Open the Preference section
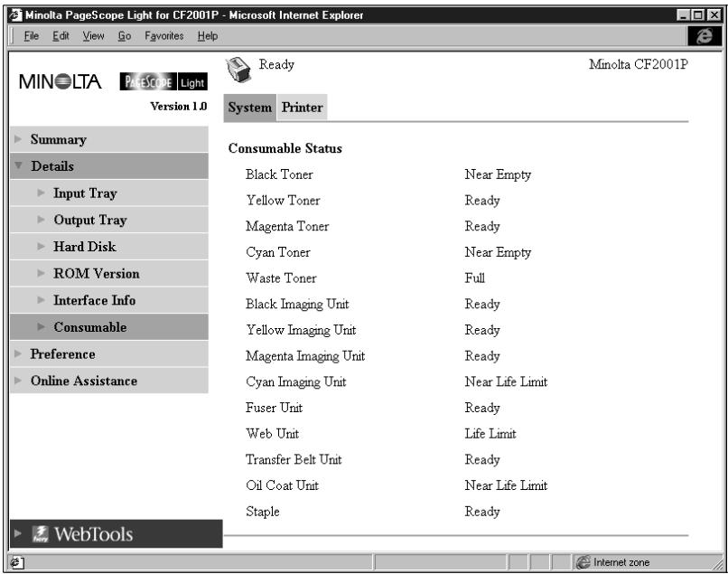Screen dimensions: 728x574 click(62, 354)
